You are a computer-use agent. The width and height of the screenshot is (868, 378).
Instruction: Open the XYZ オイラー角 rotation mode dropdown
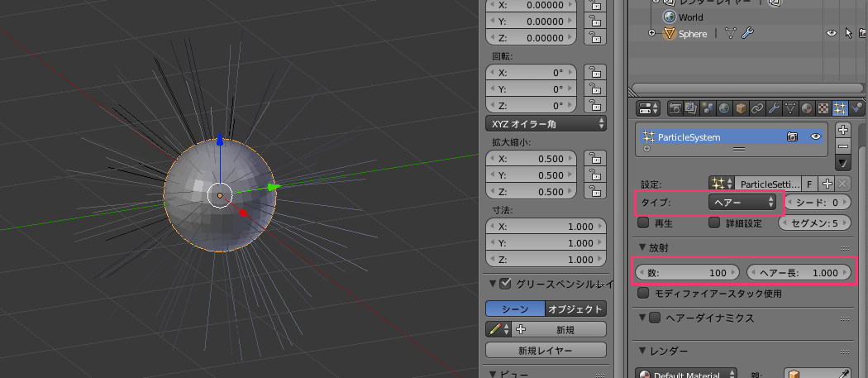[546, 123]
